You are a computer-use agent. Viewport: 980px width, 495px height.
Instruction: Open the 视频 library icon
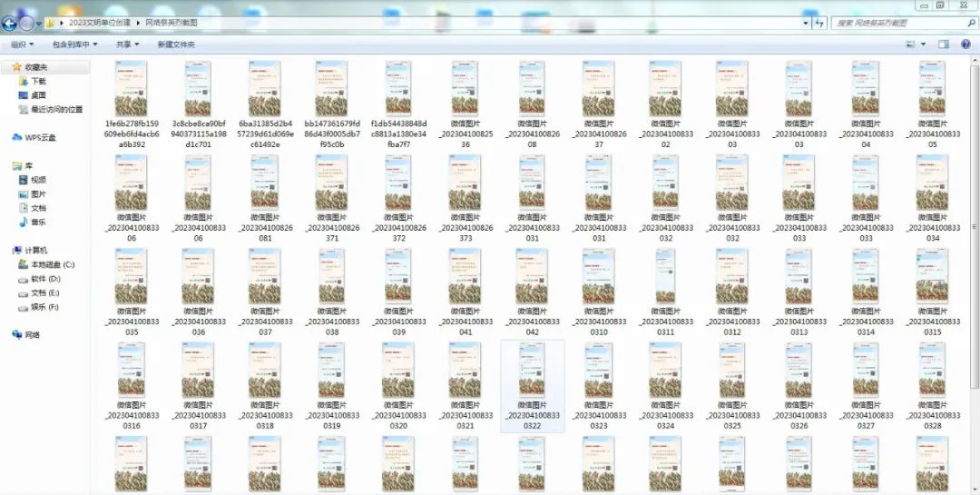(x=23, y=180)
